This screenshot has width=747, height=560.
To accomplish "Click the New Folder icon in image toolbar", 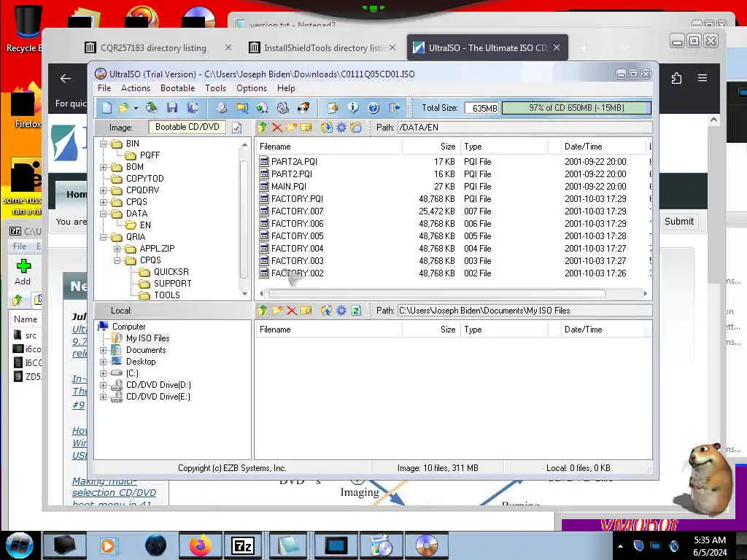I will coord(292,128).
